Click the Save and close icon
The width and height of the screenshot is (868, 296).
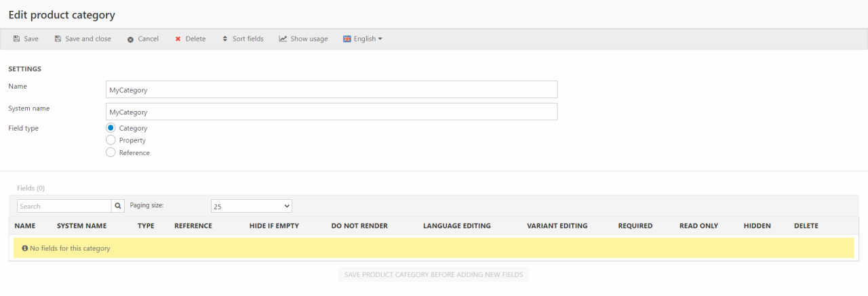[x=58, y=39]
